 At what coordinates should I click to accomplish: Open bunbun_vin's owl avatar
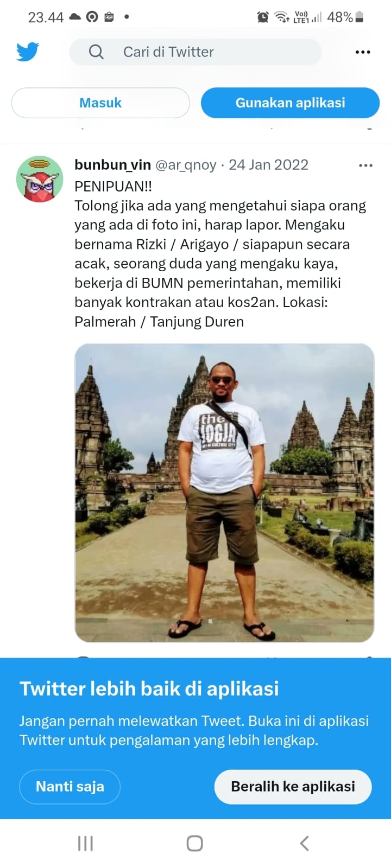[40, 179]
